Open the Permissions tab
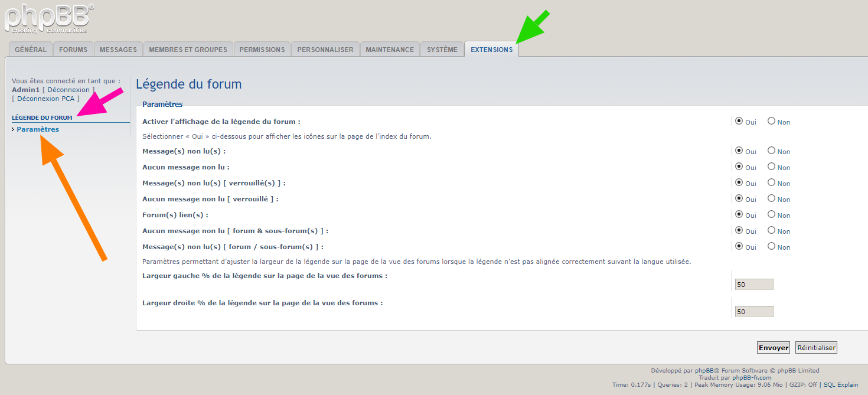Viewport: 868px width, 395px height. pos(262,50)
